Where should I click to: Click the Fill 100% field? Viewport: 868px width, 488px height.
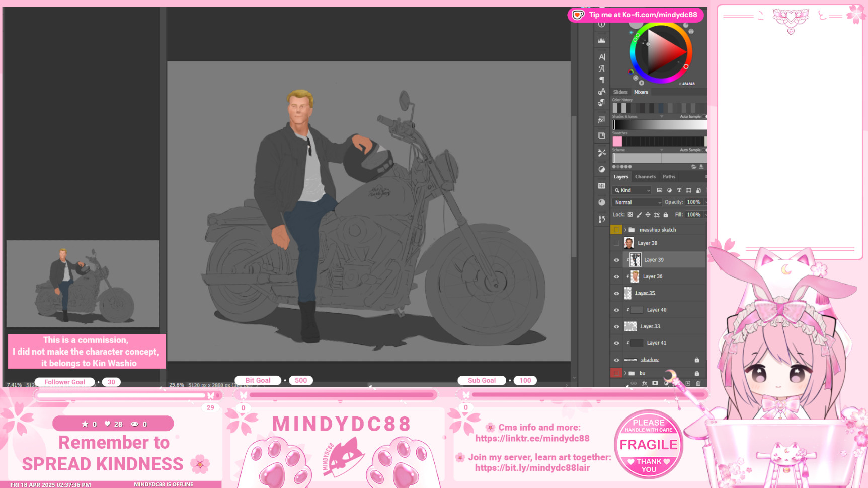tap(694, 215)
